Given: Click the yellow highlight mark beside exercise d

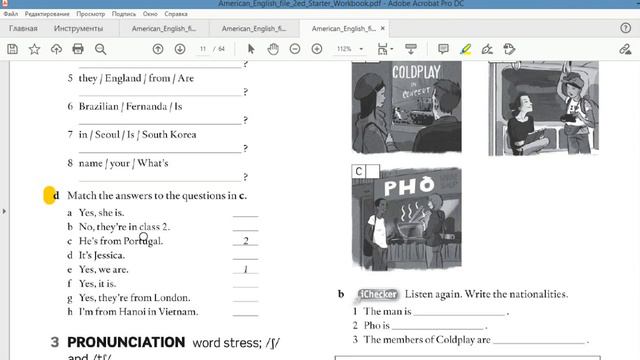Looking at the screenshot, I should [49, 195].
